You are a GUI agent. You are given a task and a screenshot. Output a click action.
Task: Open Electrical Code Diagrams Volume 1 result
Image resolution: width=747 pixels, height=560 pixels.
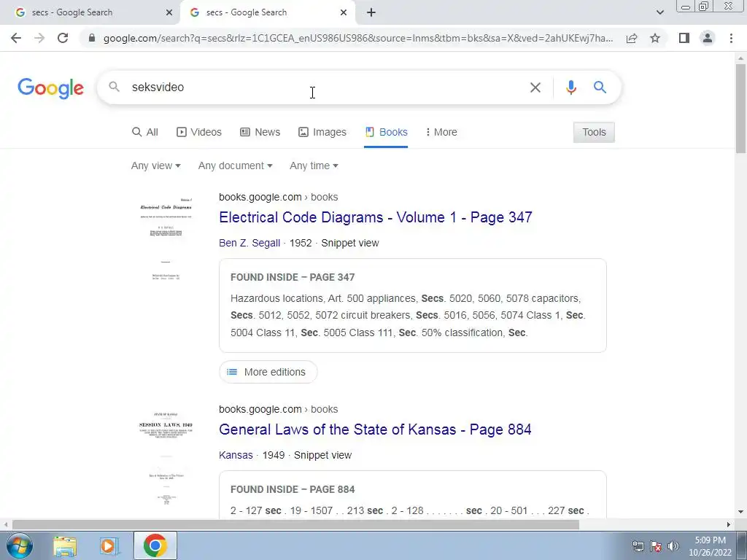click(x=376, y=217)
